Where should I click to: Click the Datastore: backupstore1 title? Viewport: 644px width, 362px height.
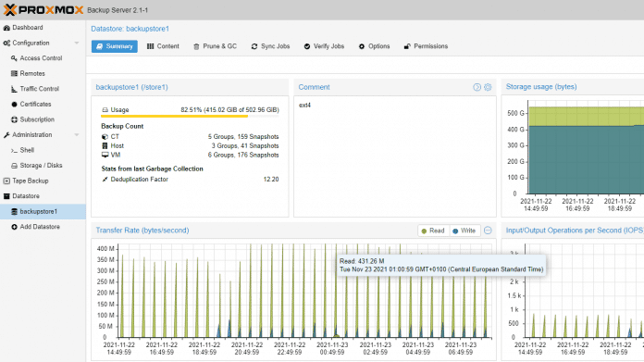[130, 29]
